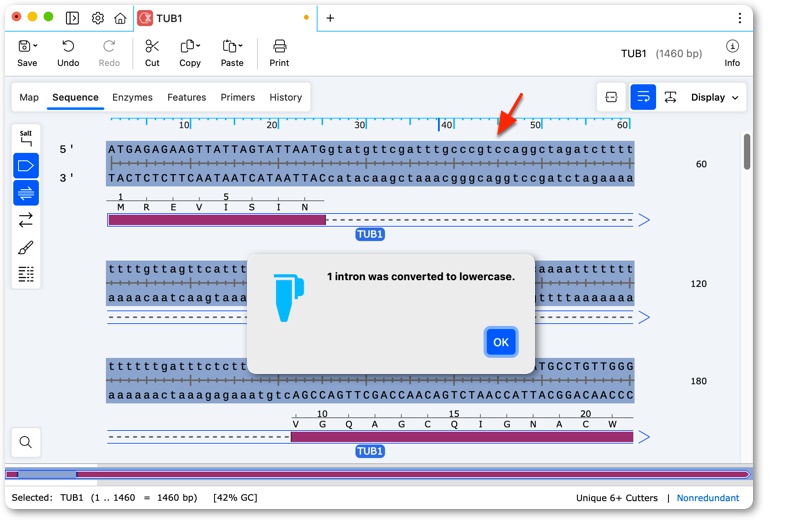
Task: Open the Info panel
Action: (732, 52)
